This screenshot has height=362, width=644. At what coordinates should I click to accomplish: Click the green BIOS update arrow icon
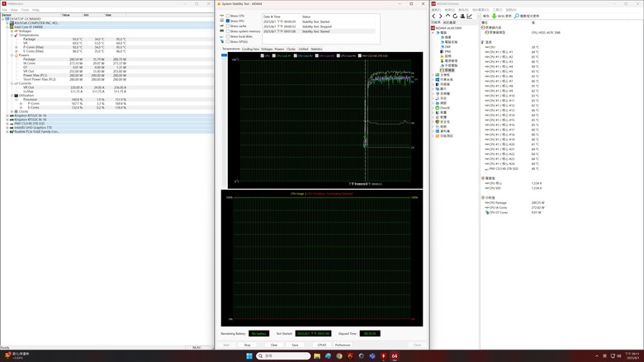tap(494, 16)
